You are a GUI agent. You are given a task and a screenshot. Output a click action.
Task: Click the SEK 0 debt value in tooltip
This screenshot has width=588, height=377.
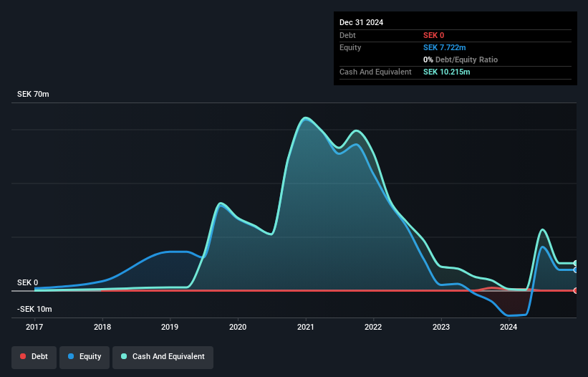(433, 35)
